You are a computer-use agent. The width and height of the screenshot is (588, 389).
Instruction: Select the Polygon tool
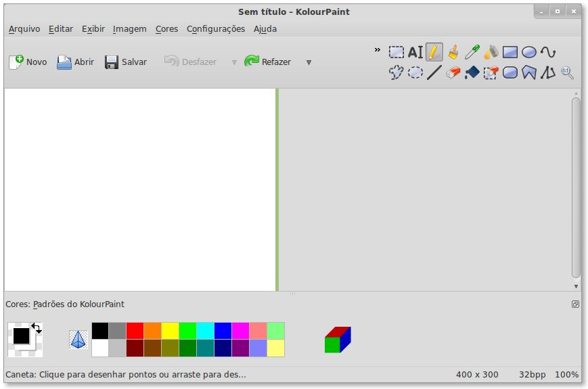(x=529, y=72)
